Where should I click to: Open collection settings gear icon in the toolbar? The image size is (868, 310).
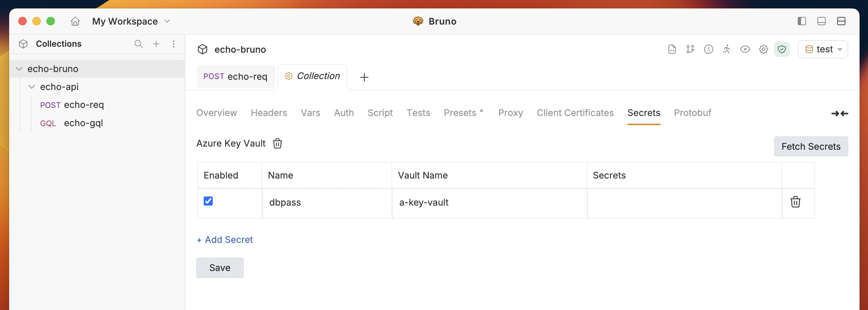click(x=764, y=49)
